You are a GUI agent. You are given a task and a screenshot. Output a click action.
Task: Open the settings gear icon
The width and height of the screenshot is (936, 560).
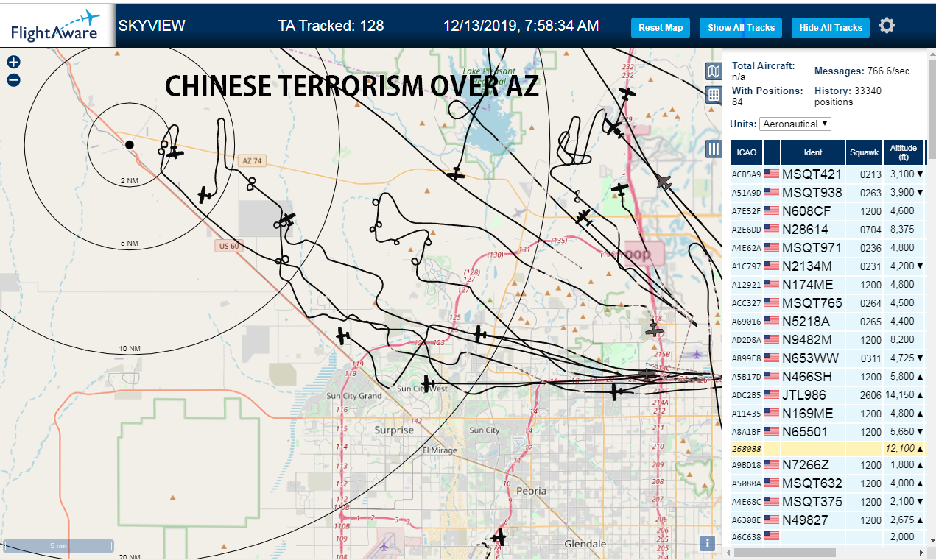click(887, 26)
